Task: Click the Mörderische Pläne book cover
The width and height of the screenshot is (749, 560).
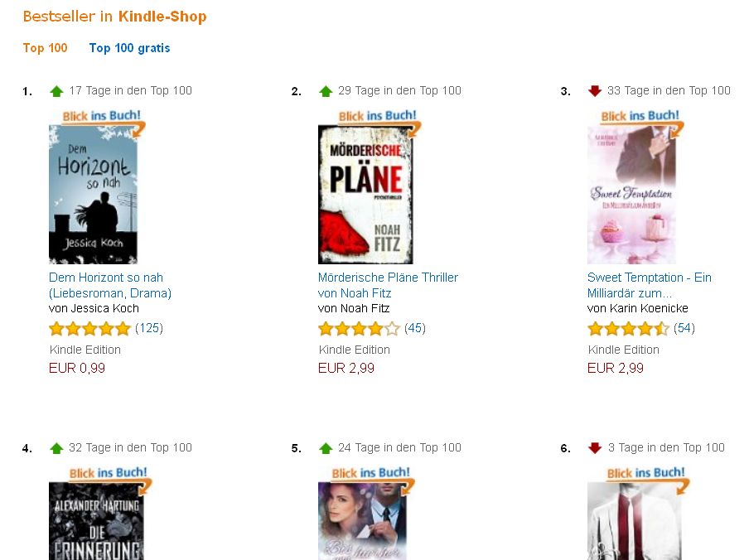Action: 365,195
